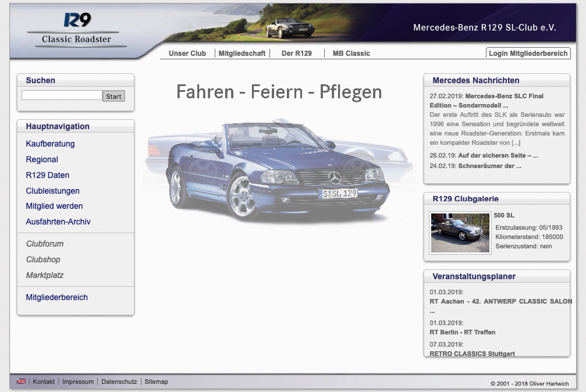The height and width of the screenshot is (392, 586).
Task: Open the Marktplatz link
Action: 44,275
